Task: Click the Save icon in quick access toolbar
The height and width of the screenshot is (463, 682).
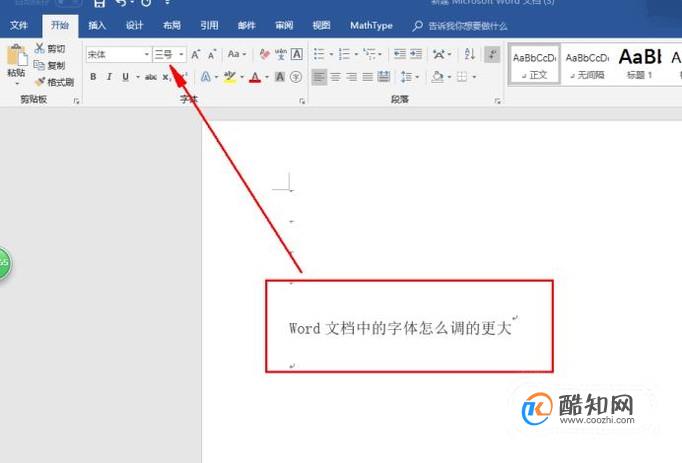Action: point(100,3)
